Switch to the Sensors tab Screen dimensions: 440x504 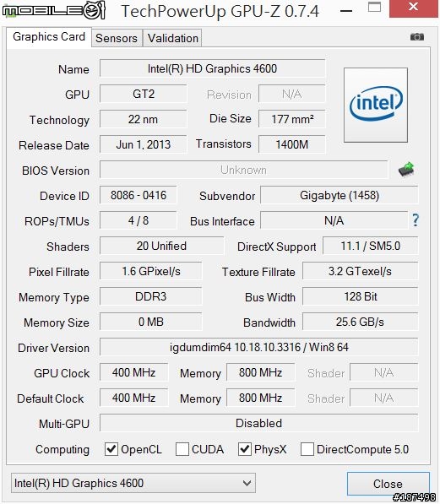117,38
